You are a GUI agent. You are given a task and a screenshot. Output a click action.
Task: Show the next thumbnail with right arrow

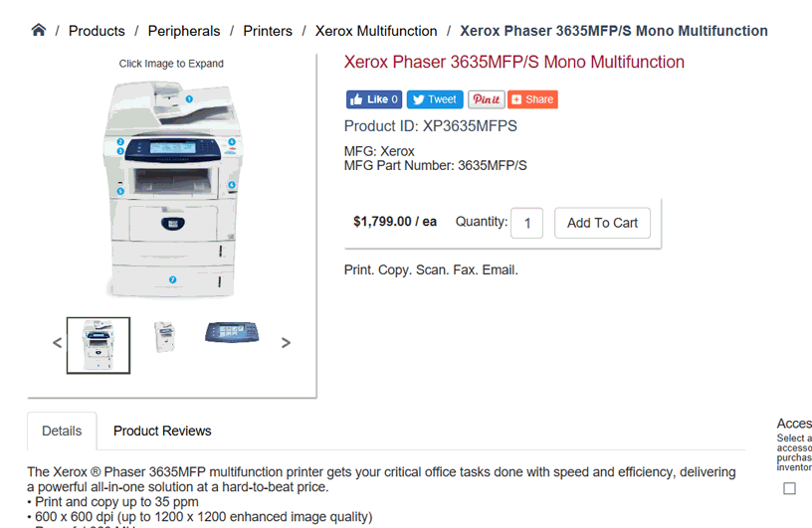tap(286, 343)
